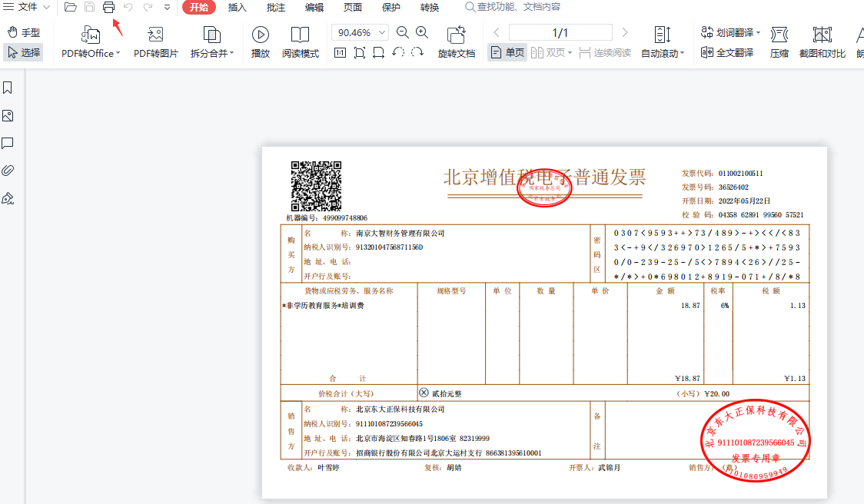Click the invoice QR code

[316, 186]
